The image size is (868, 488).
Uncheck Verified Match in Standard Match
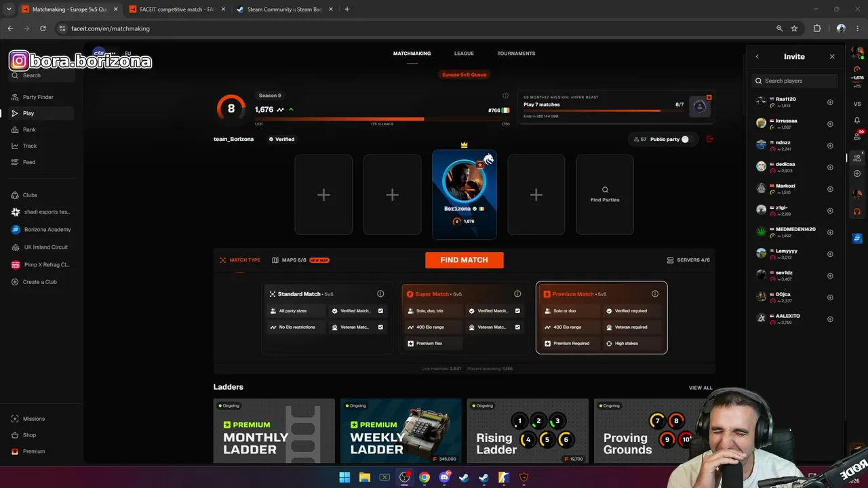(380, 311)
